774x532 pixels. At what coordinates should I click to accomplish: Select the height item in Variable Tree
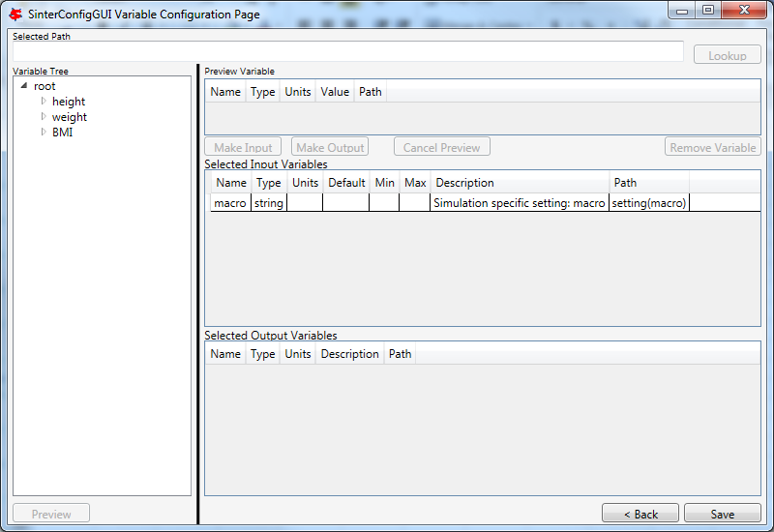point(69,102)
